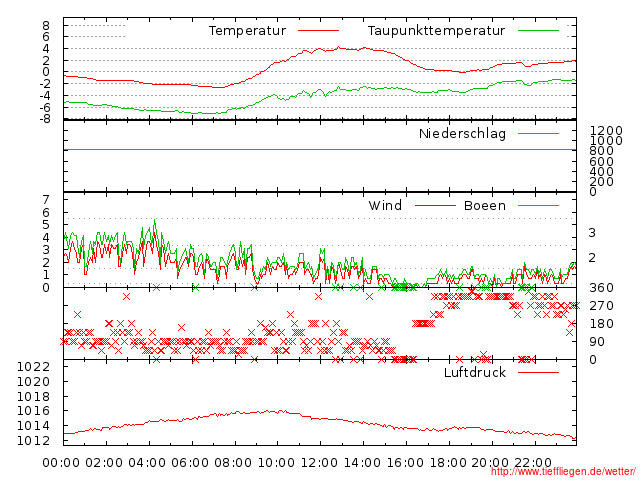
Task: Click the '08:00' time axis label
Action: click(233, 463)
